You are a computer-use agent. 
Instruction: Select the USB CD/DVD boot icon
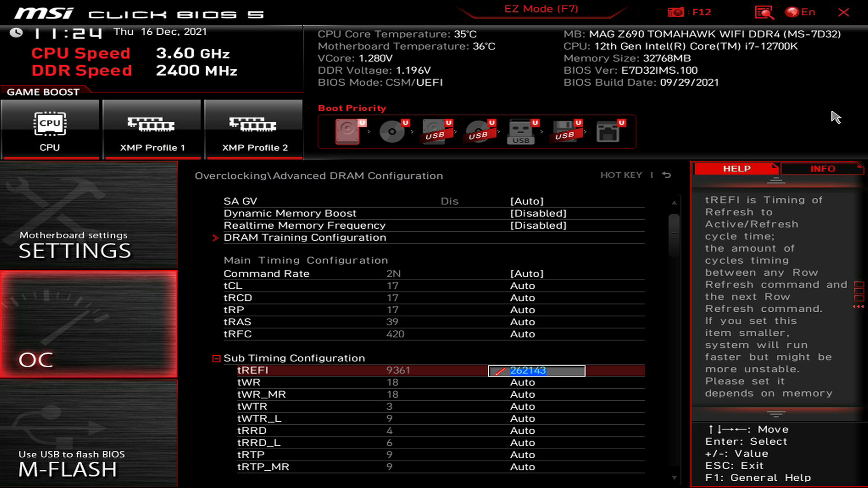[480, 131]
